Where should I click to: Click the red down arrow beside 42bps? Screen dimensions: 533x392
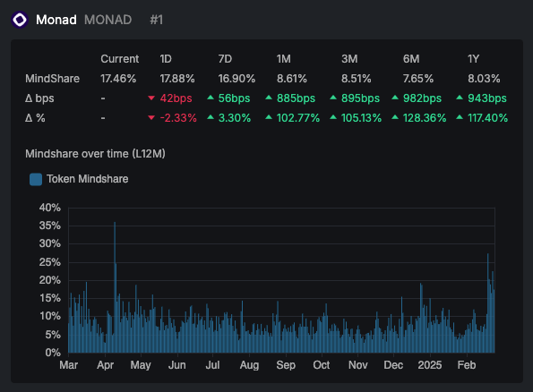[x=151, y=98]
